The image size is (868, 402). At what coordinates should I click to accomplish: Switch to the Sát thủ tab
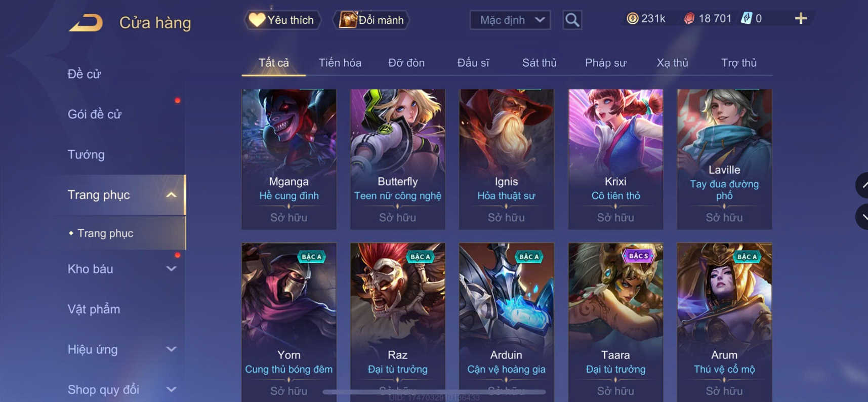tap(539, 63)
